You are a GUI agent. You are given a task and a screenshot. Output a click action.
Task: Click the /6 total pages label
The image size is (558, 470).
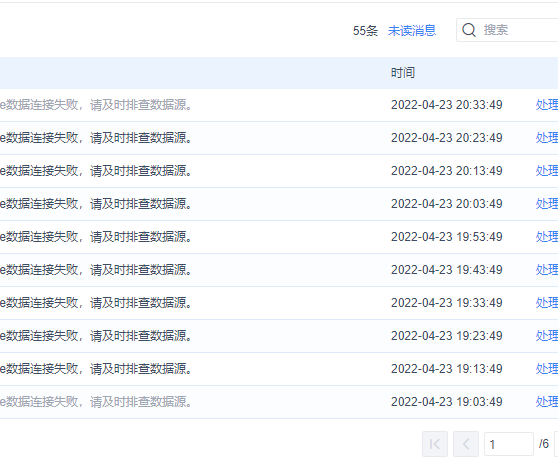(544, 444)
